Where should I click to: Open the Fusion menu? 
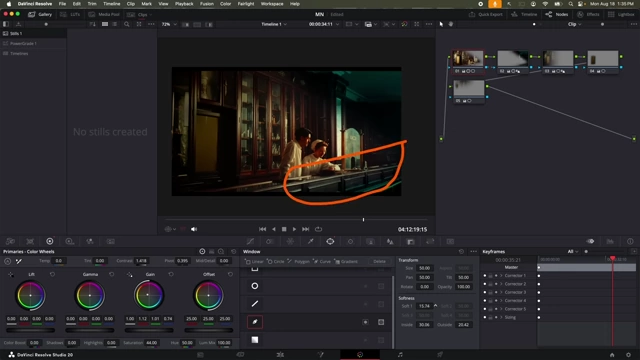point(207,4)
